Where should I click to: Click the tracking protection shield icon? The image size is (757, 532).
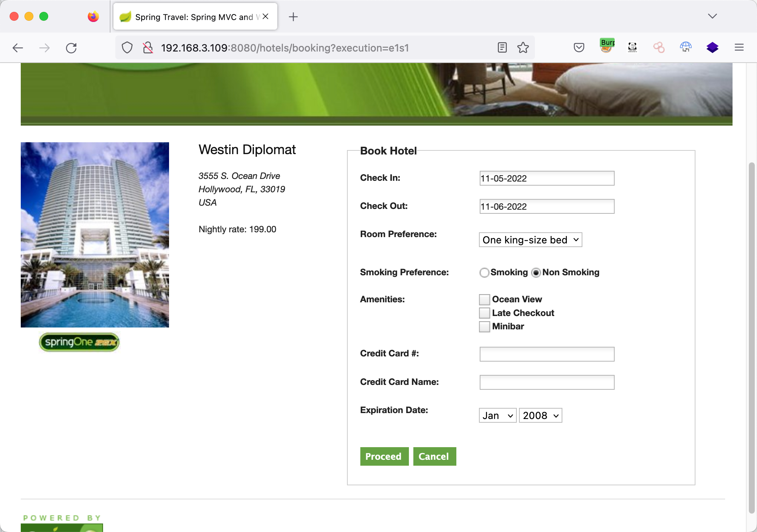point(127,48)
